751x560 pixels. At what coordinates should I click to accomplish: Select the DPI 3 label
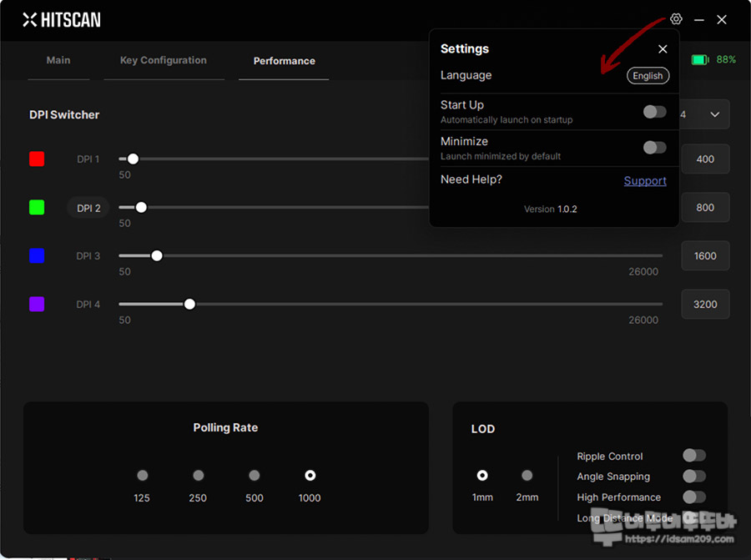(x=88, y=256)
